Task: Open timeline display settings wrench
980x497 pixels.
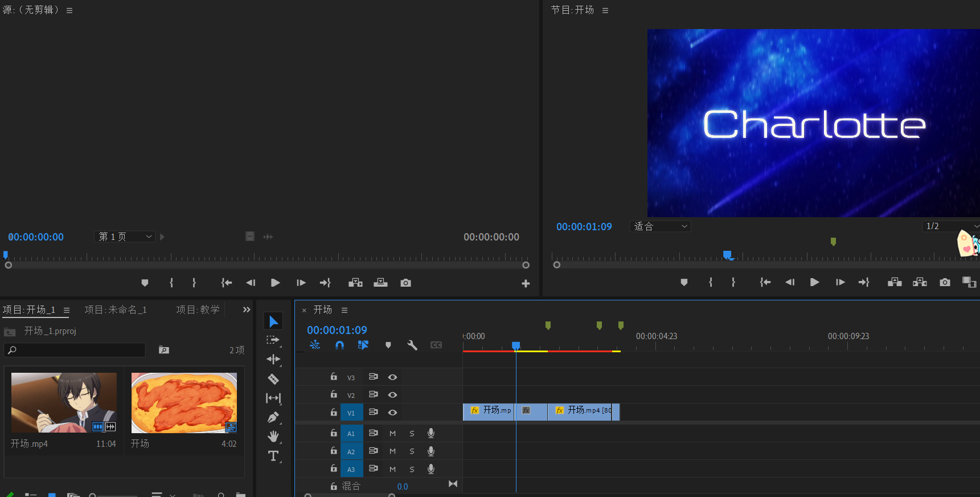Action: tap(412, 345)
